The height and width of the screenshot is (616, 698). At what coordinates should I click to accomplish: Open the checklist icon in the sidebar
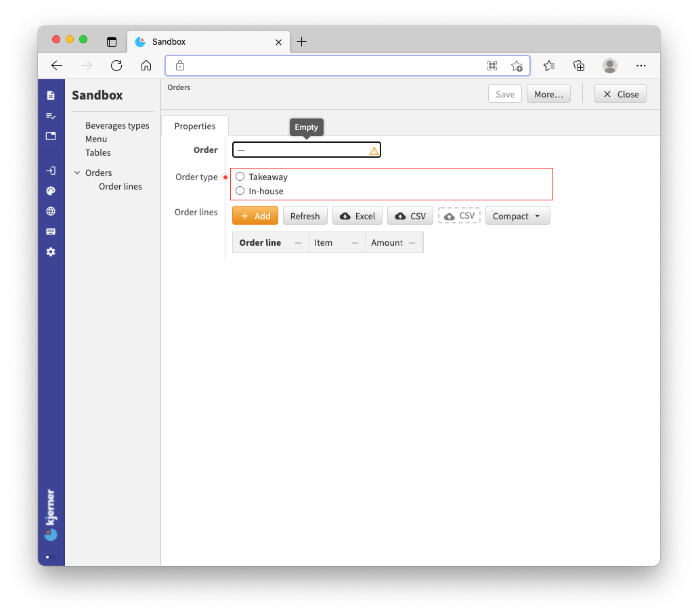click(51, 116)
